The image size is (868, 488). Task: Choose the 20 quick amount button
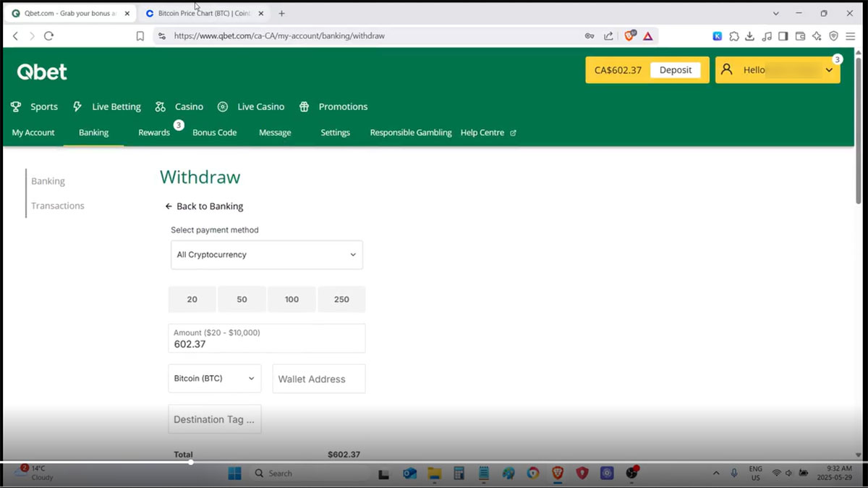pos(192,299)
